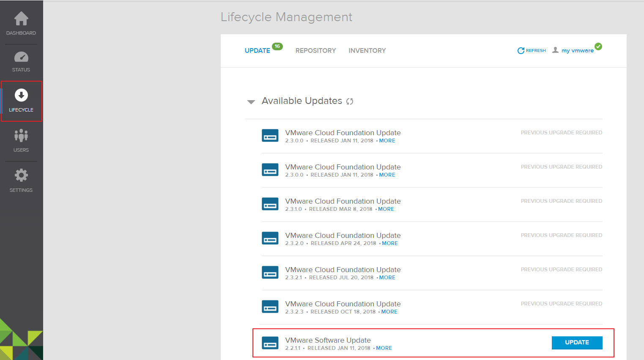
Task: Switch to the Inventory tab
Action: [367, 51]
